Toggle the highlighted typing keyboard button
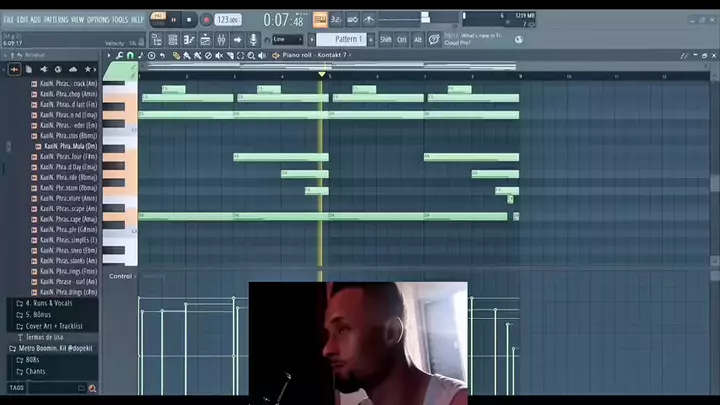This screenshot has width=720, height=405. 320,20
